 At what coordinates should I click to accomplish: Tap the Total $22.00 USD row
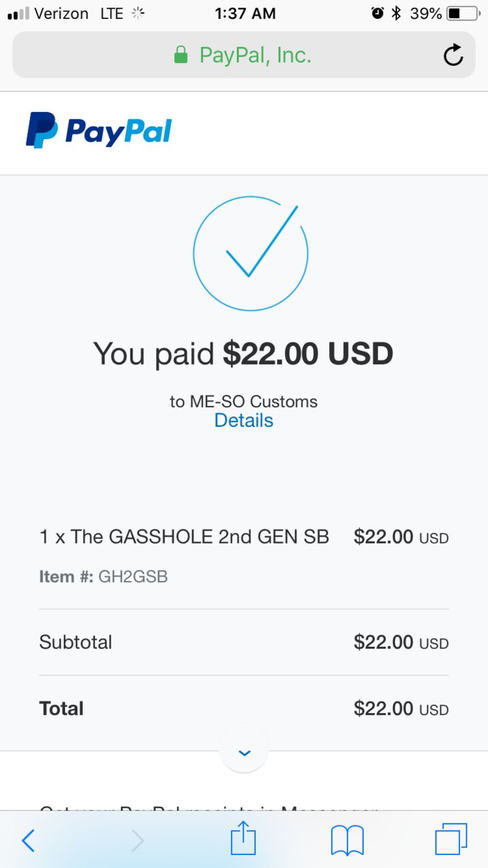pos(244,709)
